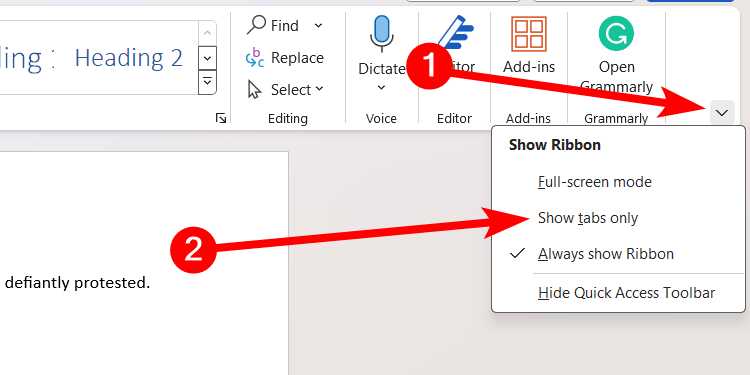Viewport: 750px width, 375px height.
Task: Click the document text 'defiantly protested.'
Action: coord(77,283)
